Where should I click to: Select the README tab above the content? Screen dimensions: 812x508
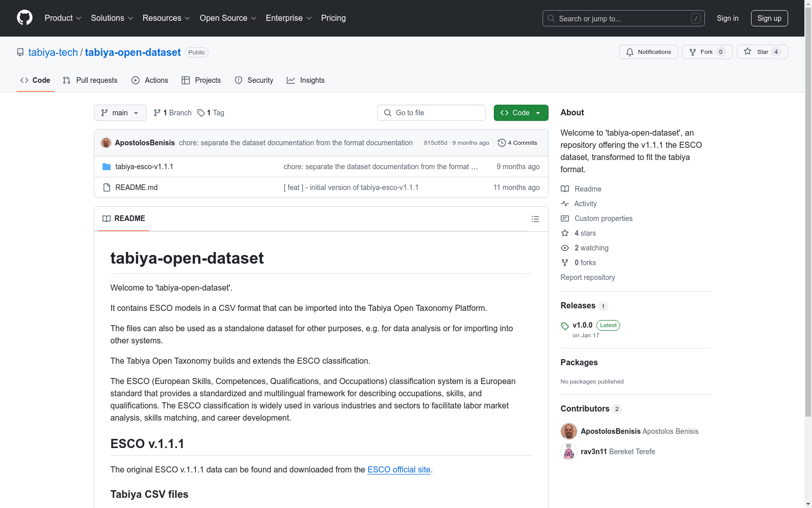point(124,218)
